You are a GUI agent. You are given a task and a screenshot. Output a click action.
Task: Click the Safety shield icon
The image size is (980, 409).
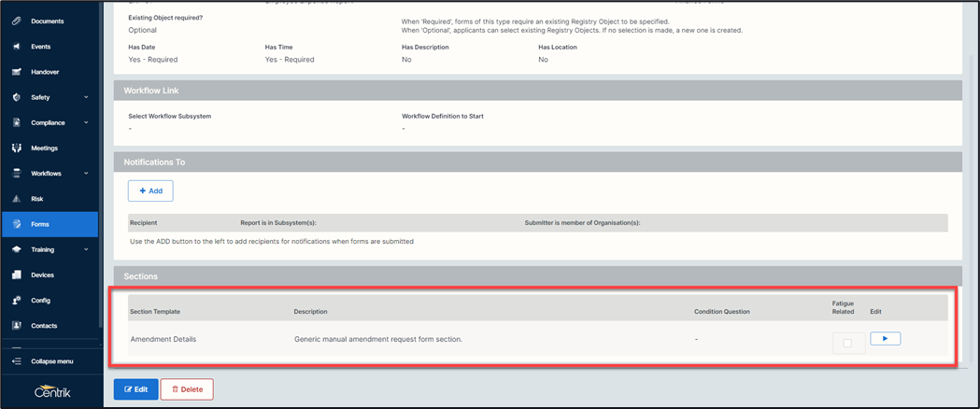coord(18,97)
